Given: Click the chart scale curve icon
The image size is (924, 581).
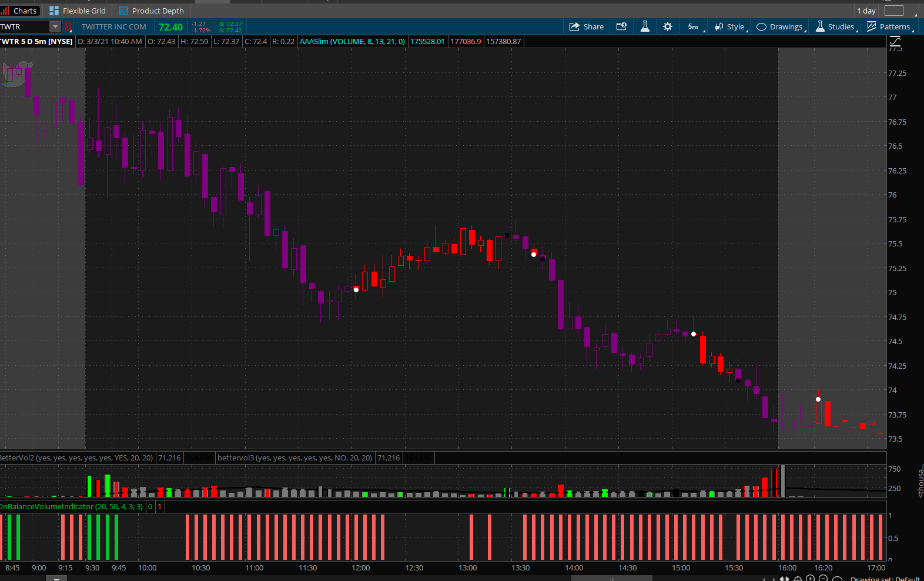Looking at the screenshot, I should pyautogui.click(x=895, y=41).
